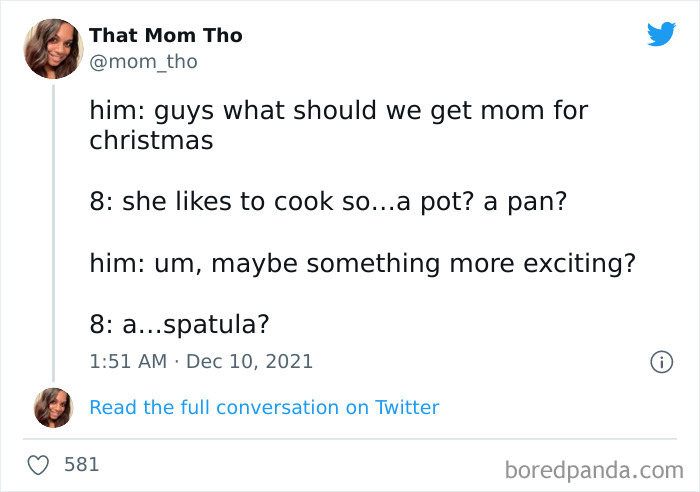Open the tweet info icon
Image resolution: width=700 pixels, height=492 pixels.
[660, 362]
